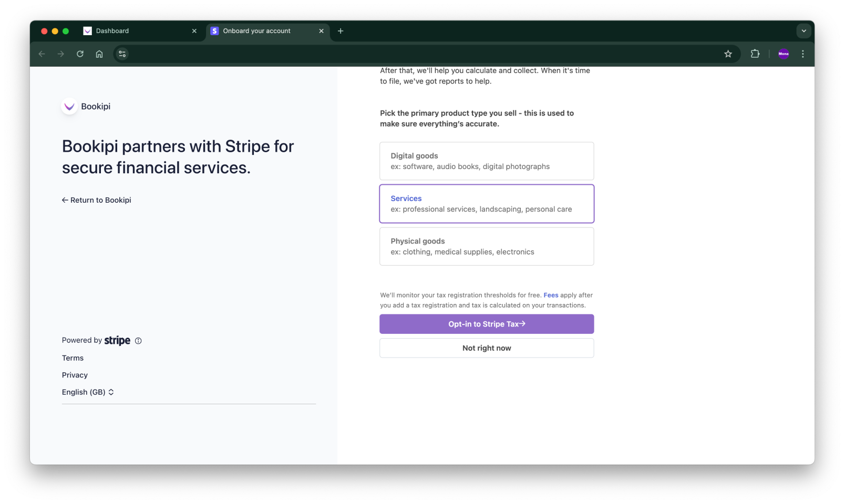Click the Mona profile avatar
This screenshot has height=504, width=845.
pos(783,54)
